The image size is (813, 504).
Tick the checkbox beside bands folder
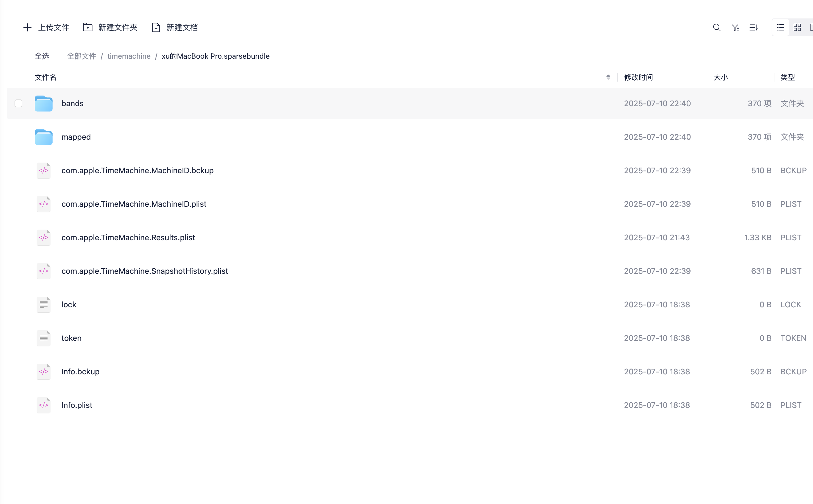click(x=19, y=103)
